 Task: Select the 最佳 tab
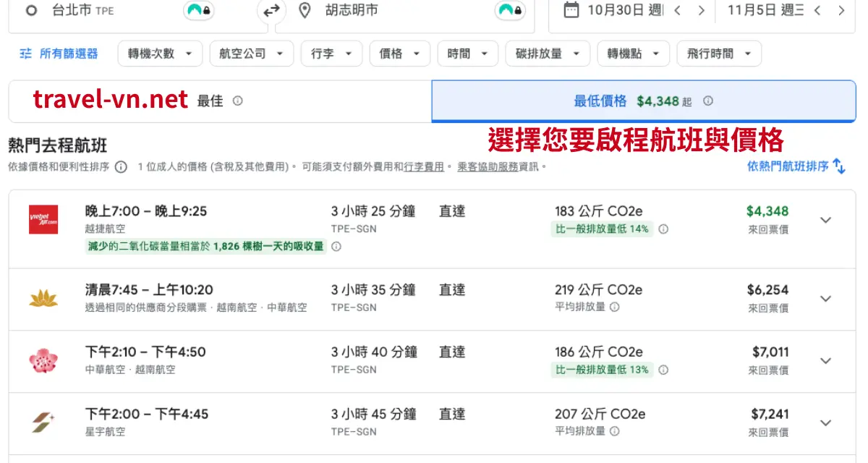click(220, 101)
